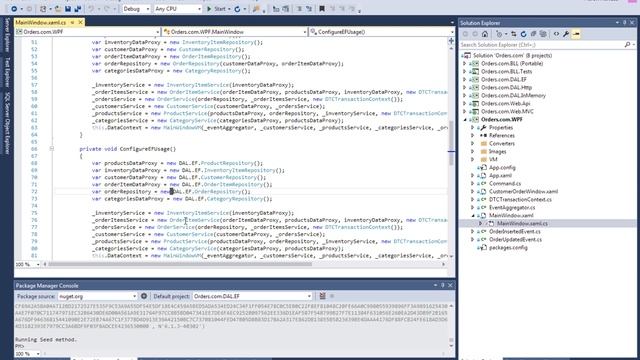This screenshot has width=640, height=360.
Task: Collapse the Orders.com.WPF project node
Action: coord(464,120)
